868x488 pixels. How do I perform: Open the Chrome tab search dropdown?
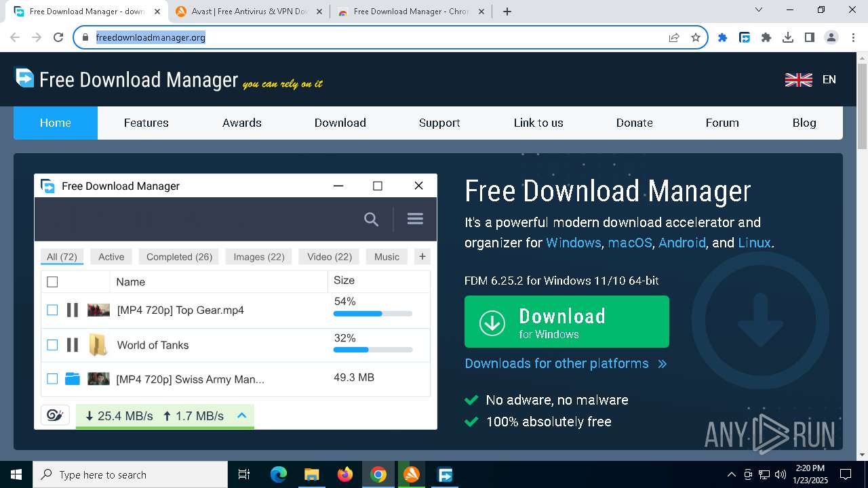click(758, 9)
